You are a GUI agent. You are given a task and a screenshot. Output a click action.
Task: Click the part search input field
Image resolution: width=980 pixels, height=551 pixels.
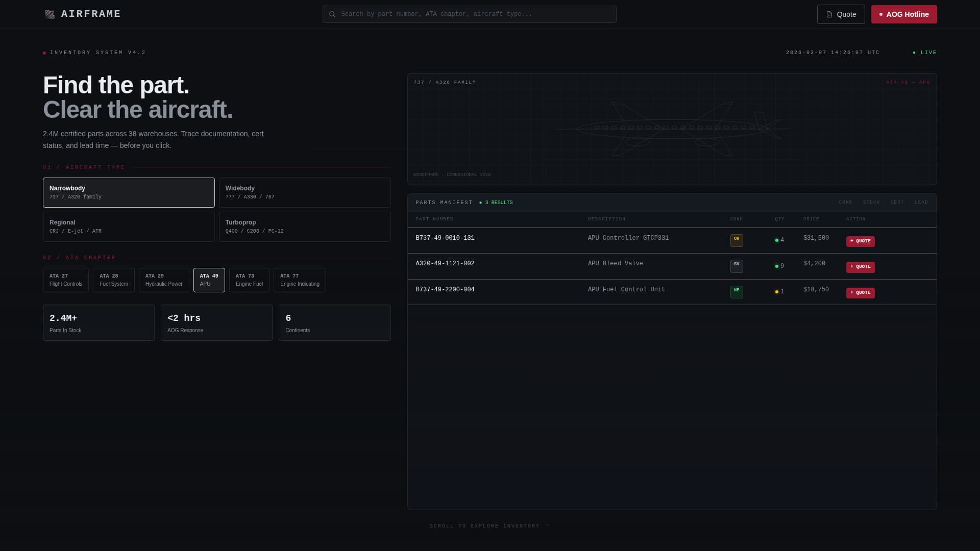pos(475,14)
